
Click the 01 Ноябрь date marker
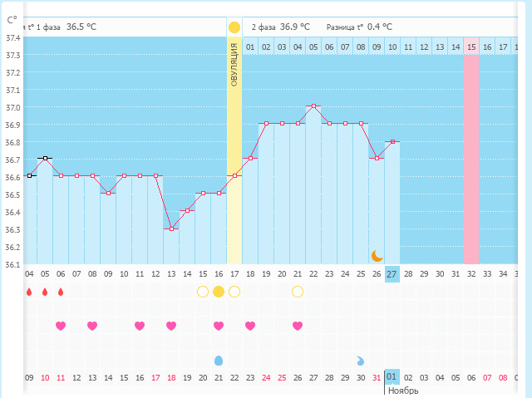click(x=392, y=378)
